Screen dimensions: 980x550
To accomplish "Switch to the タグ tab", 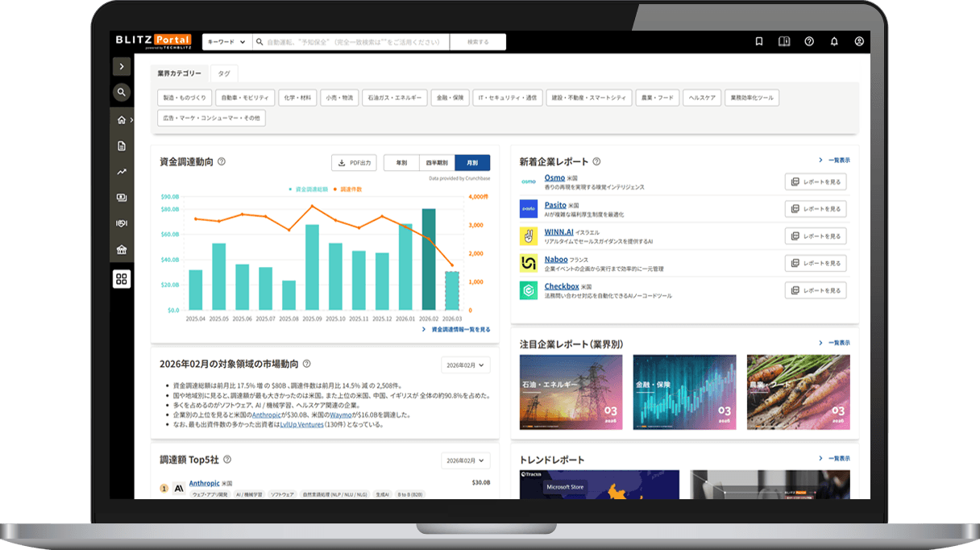I will point(223,73).
